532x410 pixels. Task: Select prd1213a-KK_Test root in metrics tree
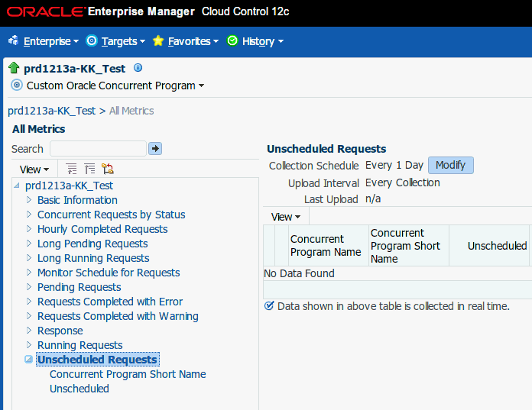point(69,186)
